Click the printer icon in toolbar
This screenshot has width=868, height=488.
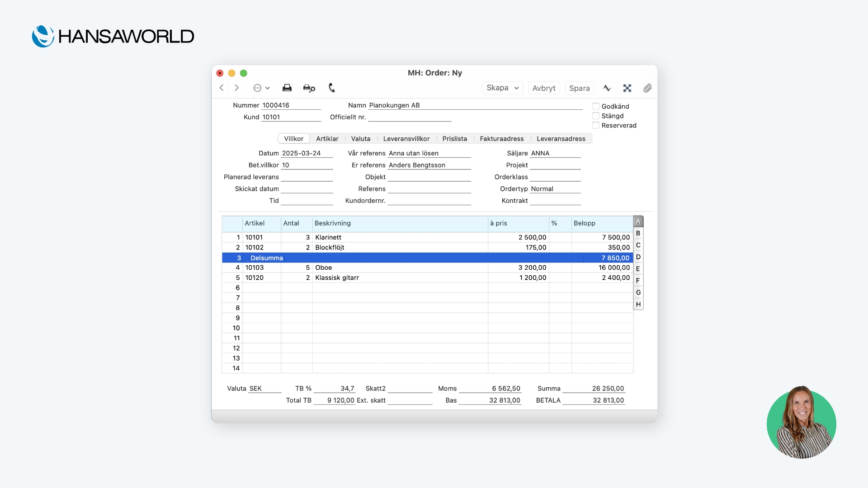coord(287,88)
